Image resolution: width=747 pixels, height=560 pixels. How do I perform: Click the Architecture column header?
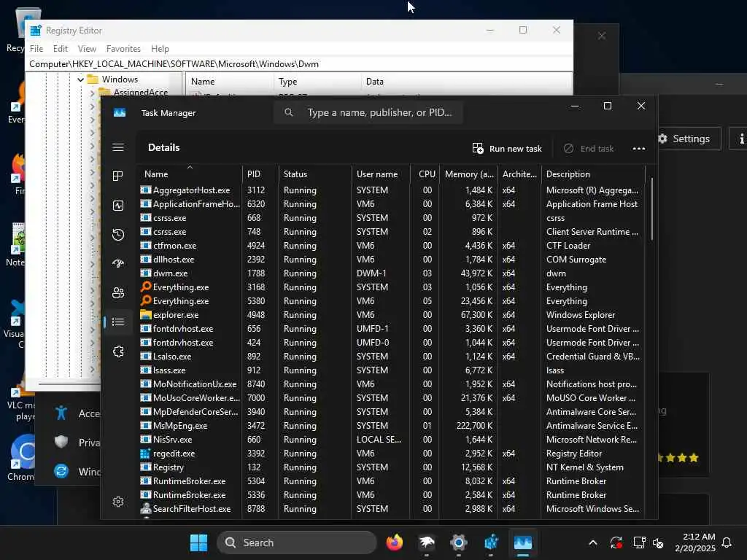(x=519, y=174)
